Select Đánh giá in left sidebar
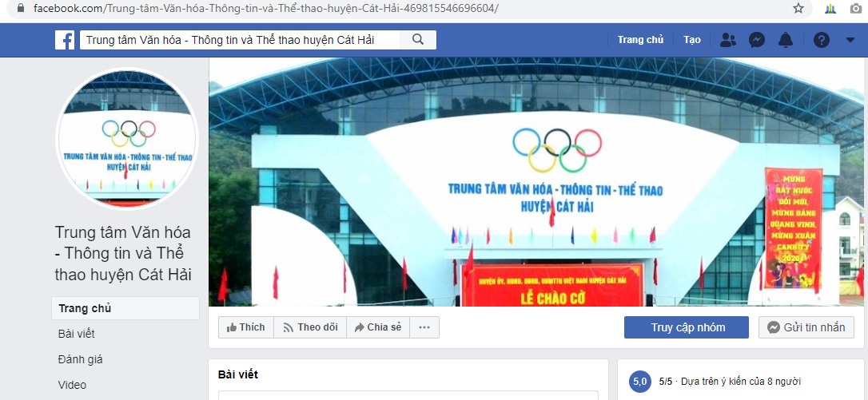The width and height of the screenshot is (868, 400). (80, 359)
